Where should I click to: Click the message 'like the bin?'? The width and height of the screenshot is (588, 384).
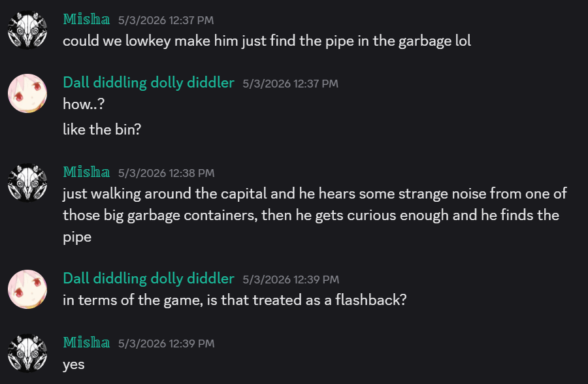[x=102, y=130]
